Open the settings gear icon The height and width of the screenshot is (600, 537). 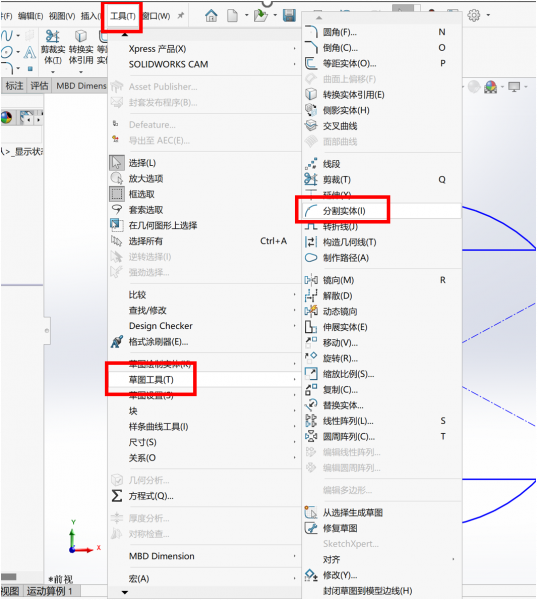474,15
